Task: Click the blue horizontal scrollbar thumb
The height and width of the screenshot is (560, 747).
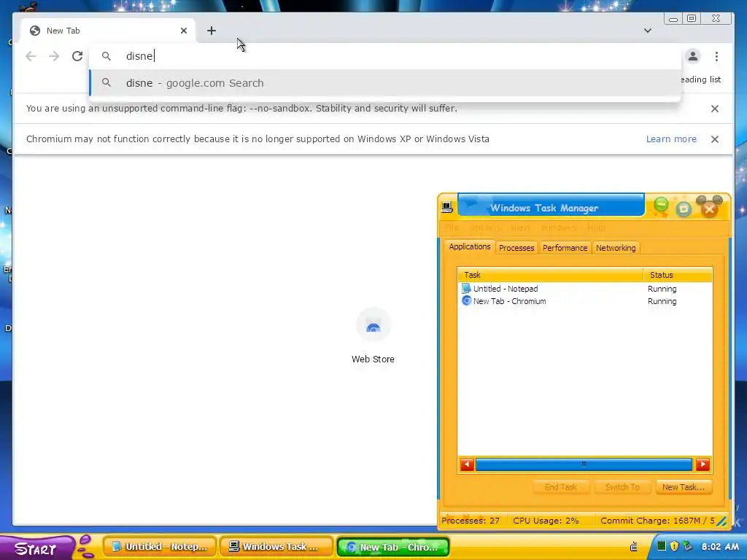Action: [584, 464]
